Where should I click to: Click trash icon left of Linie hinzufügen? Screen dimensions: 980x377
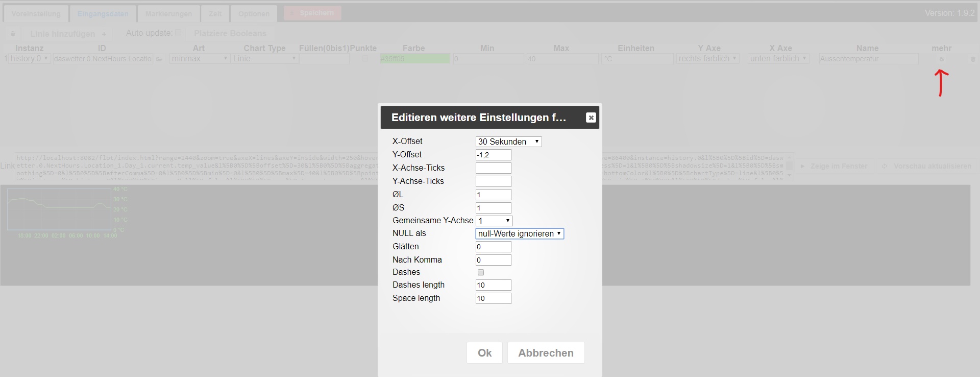tap(13, 34)
